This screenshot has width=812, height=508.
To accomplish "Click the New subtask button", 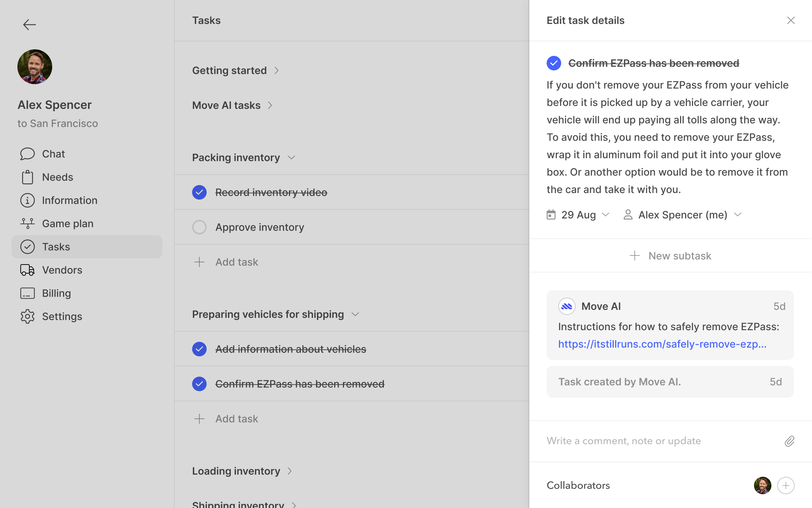I will [x=670, y=256].
